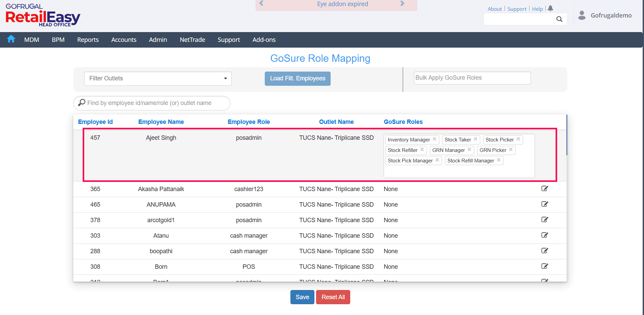This screenshot has width=644, height=315.
Task: Open the notification bell icon
Action: [550, 8]
